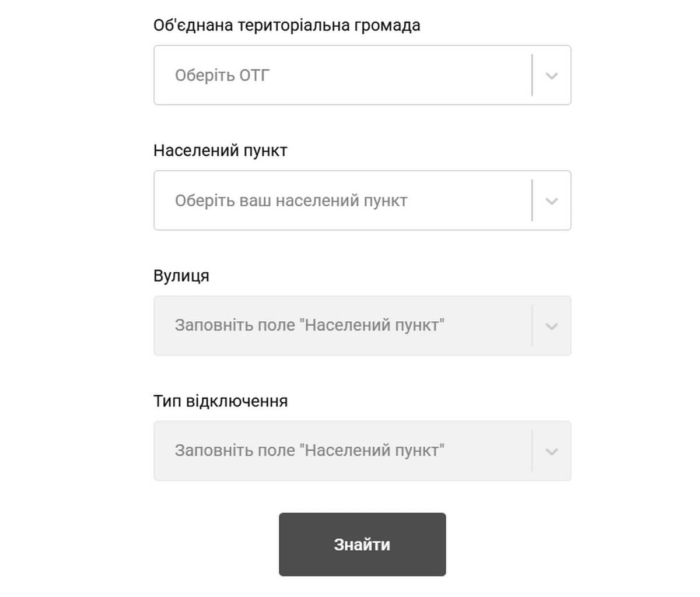
Task: Click the chevron in the Населений пункт selector
Action: (551, 201)
